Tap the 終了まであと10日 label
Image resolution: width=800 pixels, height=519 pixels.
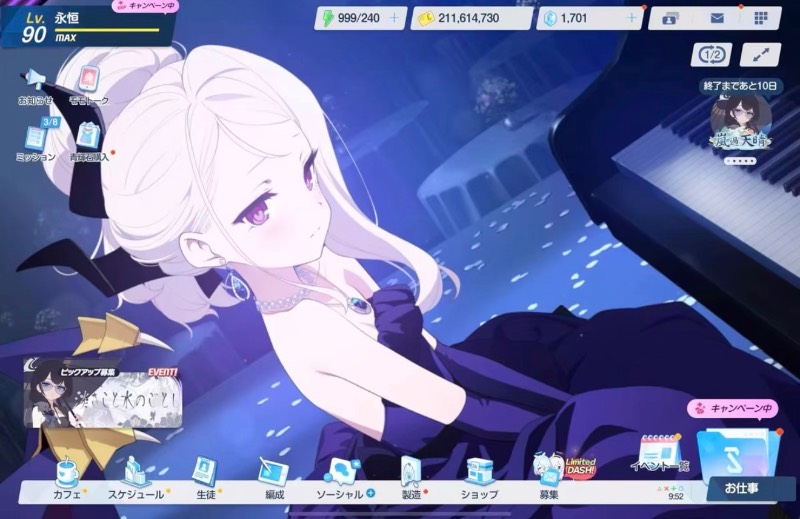[x=740, y=86]
